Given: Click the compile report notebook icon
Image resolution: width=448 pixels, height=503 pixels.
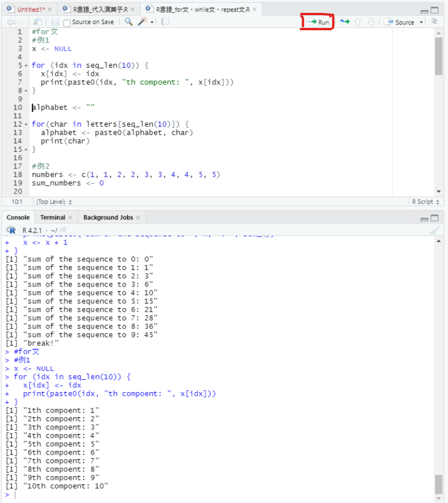Looking at the screenshot, I should [x=165, y=22].
